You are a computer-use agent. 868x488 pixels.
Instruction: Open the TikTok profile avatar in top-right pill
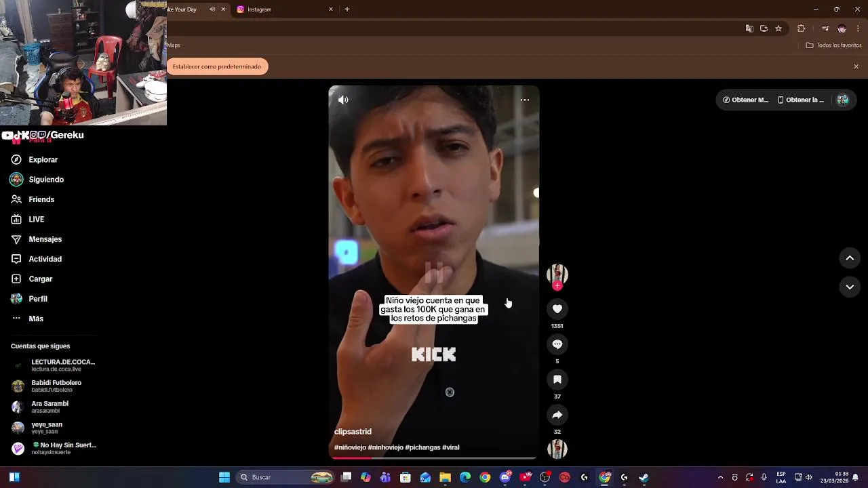[843, 100]
